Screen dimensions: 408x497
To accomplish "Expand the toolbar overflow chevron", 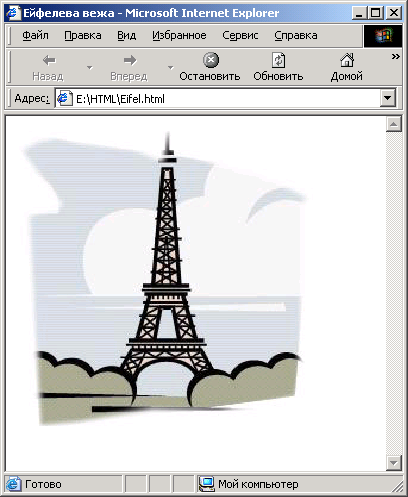I will [395, 56].
